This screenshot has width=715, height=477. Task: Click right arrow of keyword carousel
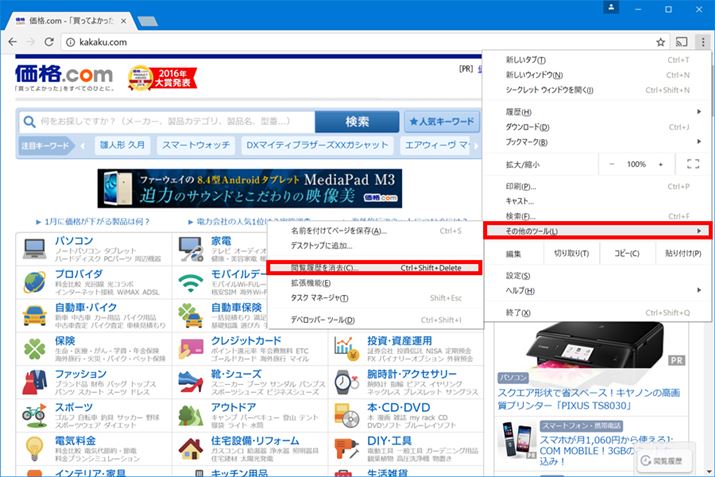tap(476, 145)
